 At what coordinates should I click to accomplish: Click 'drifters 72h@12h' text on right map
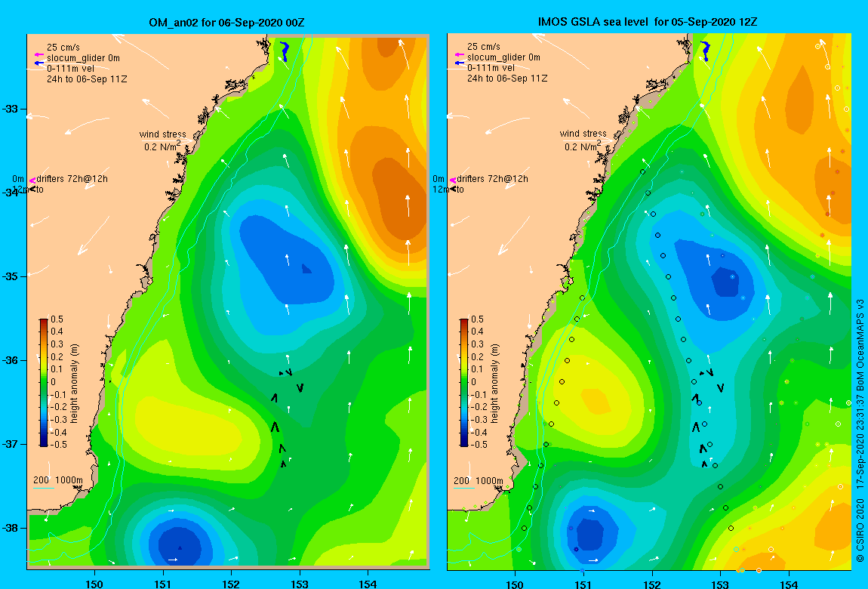tap(493, 180)
